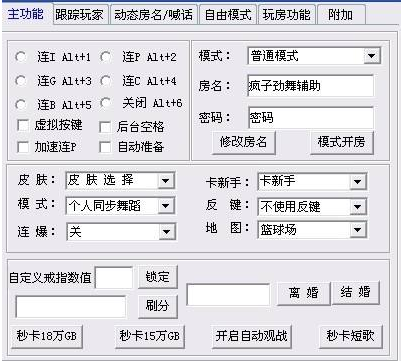Select the 关闭 Alt+6 radio option

(106, 103)
